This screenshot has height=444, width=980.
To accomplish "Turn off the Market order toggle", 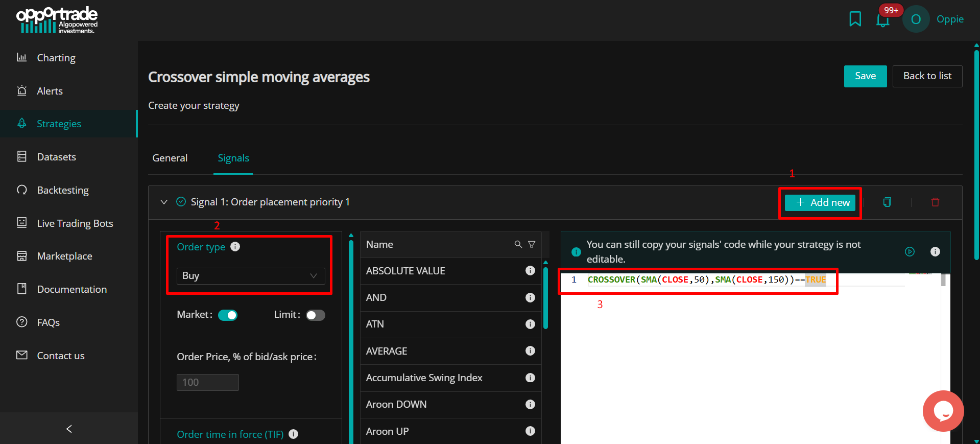I will pos(228,315).
